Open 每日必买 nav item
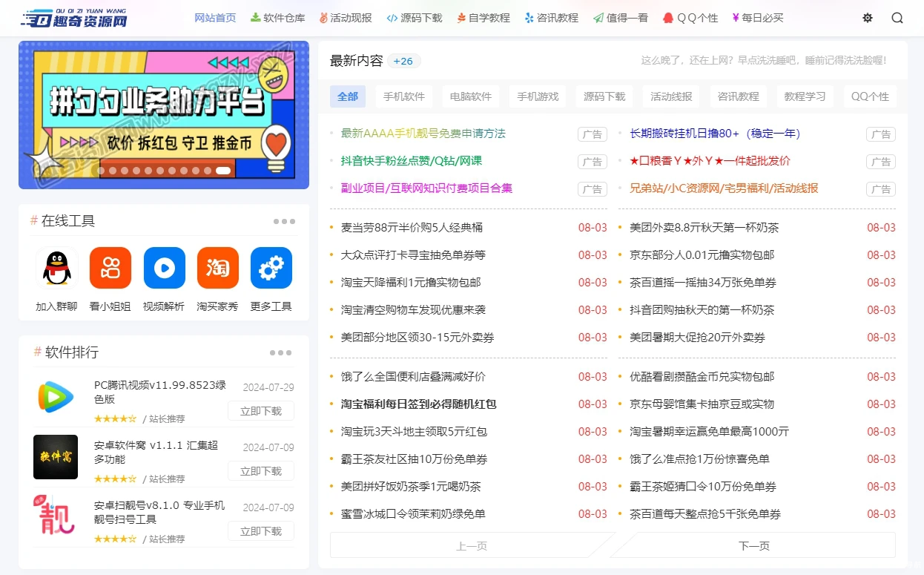The image size is (924, 575). pos(758,18)
